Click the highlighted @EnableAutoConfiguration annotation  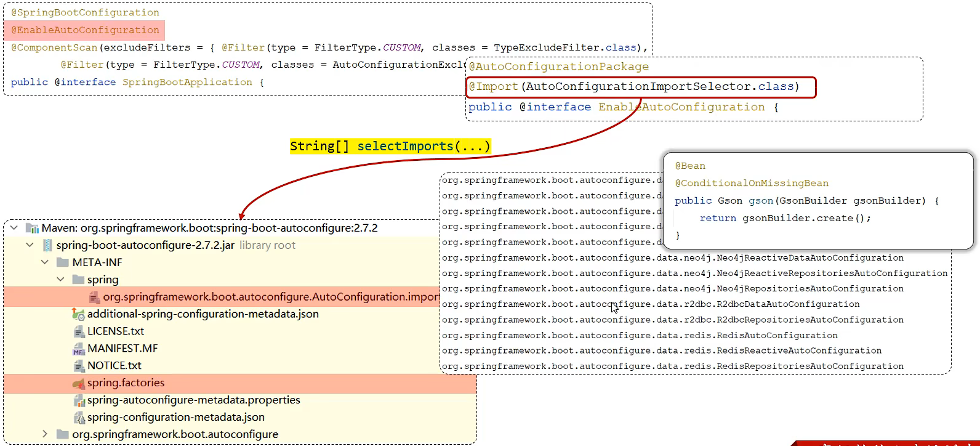[x=85, y=30]
